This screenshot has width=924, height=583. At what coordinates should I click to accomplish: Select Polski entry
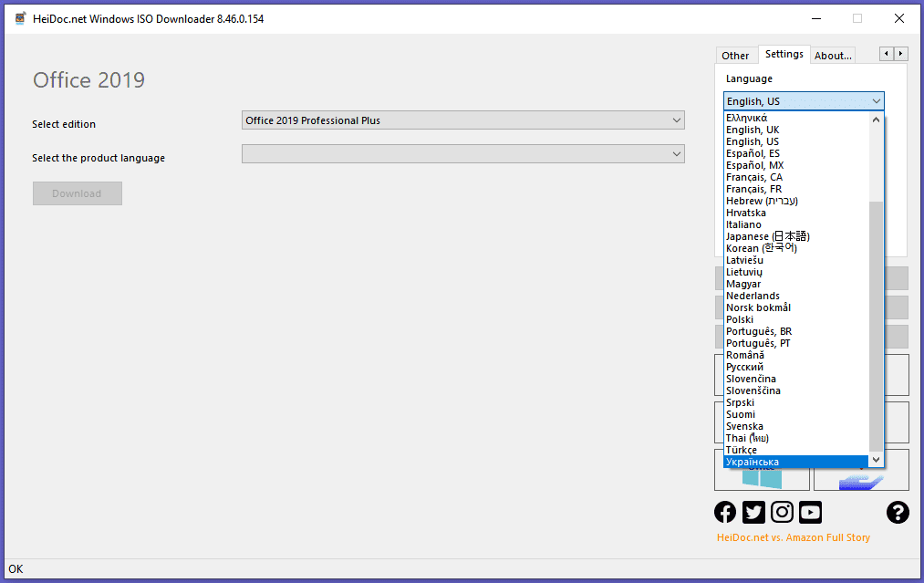(x=796, y=319)
